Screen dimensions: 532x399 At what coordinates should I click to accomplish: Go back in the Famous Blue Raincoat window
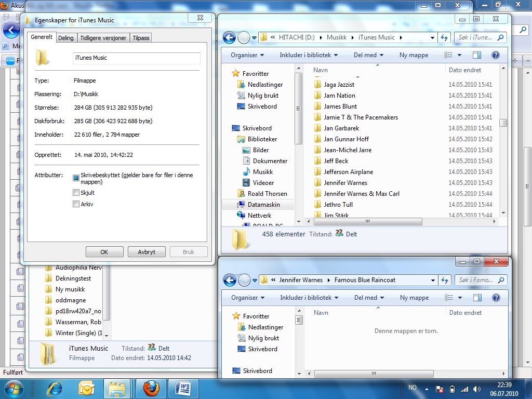click(x=230, y=280)
